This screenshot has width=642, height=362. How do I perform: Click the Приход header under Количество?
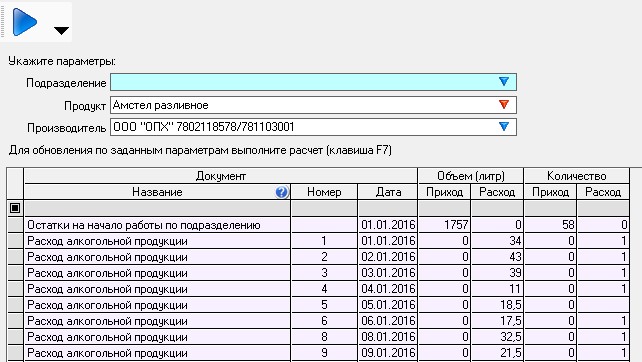(x=550, y=192)
